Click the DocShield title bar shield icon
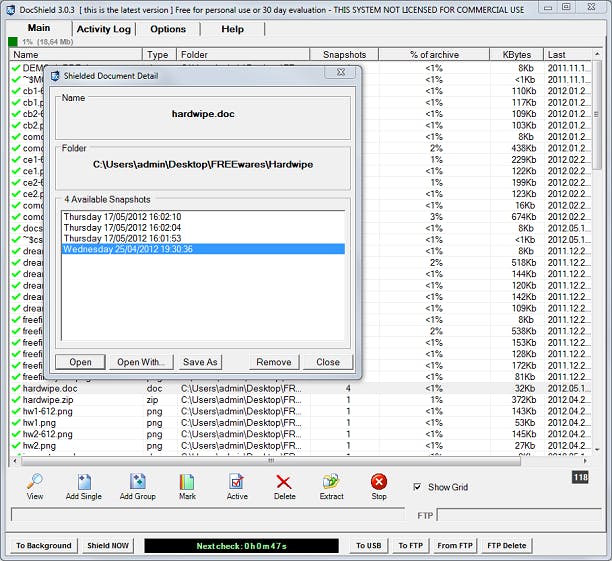The height and width of the screenshot is (561, 612). click(11, 10)
